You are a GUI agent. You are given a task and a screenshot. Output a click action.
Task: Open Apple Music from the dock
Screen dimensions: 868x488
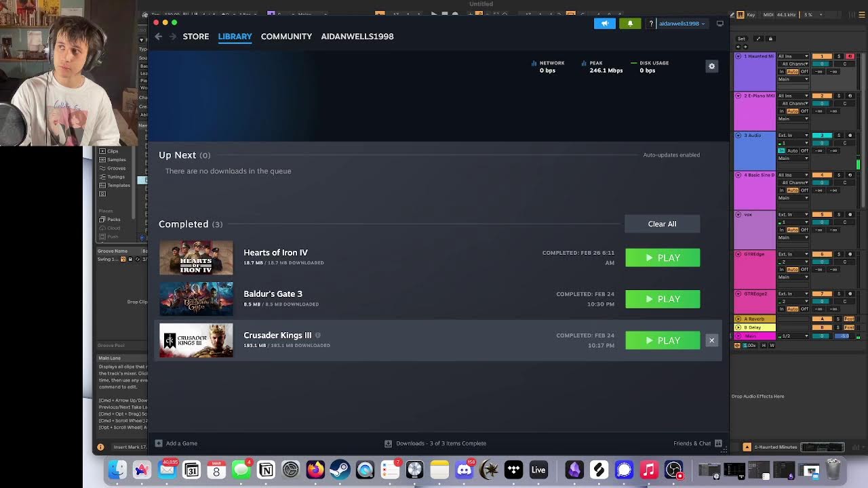click(x=649, y=470)
